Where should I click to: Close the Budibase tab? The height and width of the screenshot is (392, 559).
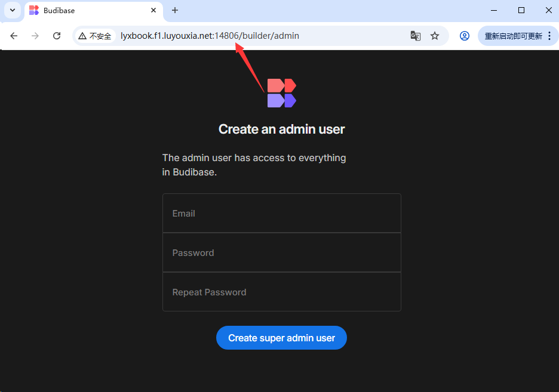pos(153,10)
